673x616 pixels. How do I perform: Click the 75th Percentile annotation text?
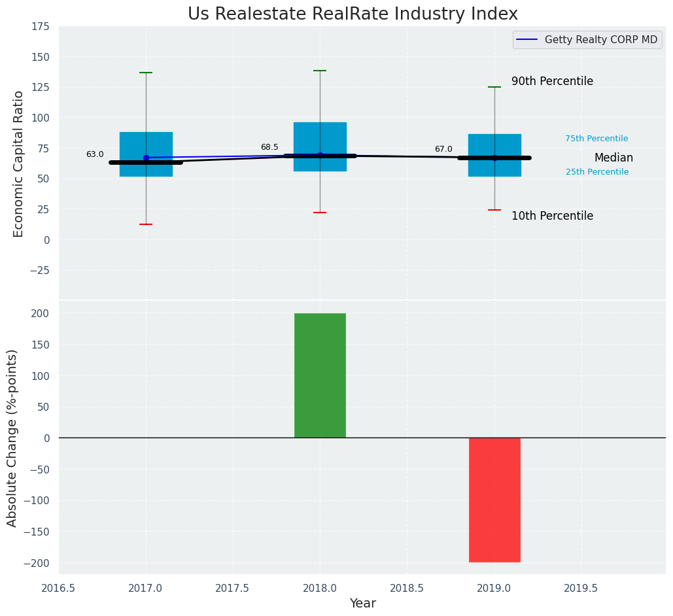[596, 139]
